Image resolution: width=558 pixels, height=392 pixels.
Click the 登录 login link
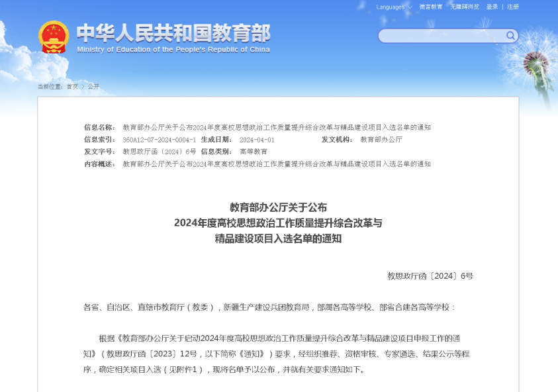(492, 7)
